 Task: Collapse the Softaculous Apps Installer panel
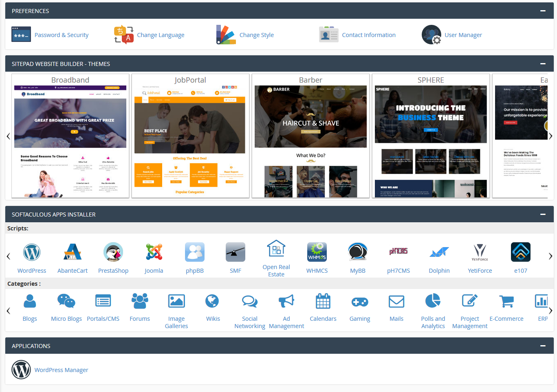(x=543, y=215)
